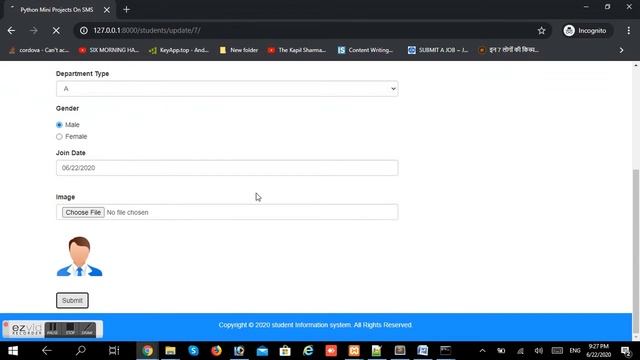Open the SUBMIT A JOB bookmark
This screenshot has height=360, width=640.
point(438,50)
